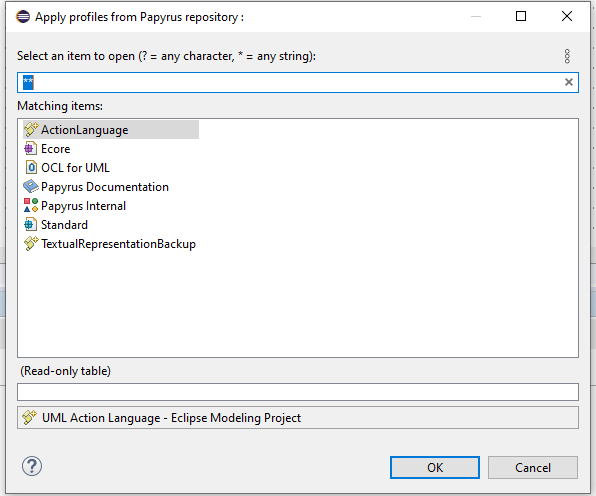Click UML Action Language - Eclipse Modeling Project text
The width and height of the screenshot is (596, 496).
171,418
